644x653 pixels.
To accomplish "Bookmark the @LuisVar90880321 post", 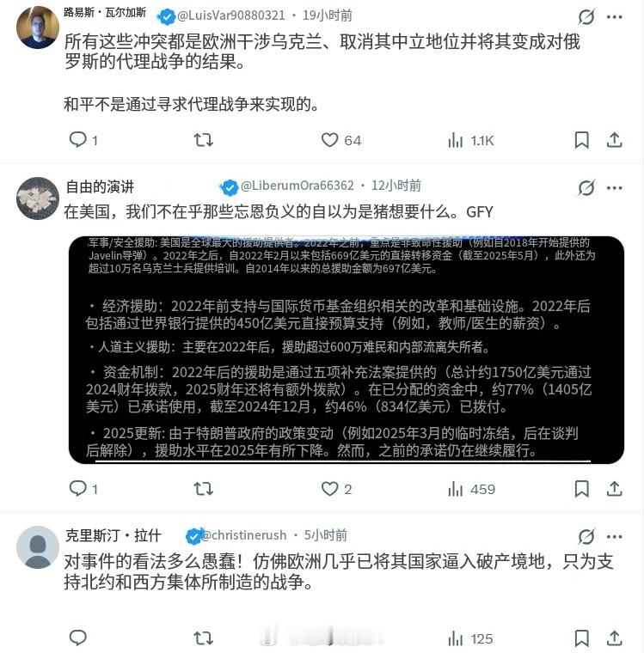I will click(582, 140).
